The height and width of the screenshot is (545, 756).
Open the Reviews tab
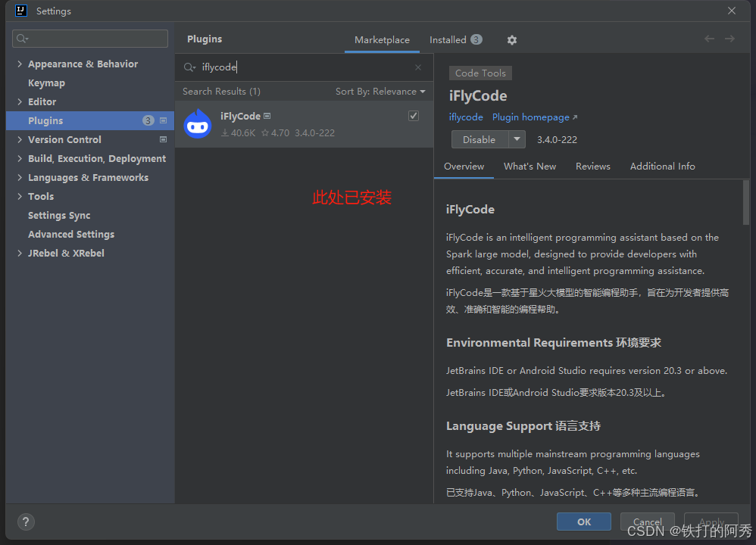coord(592,167)
